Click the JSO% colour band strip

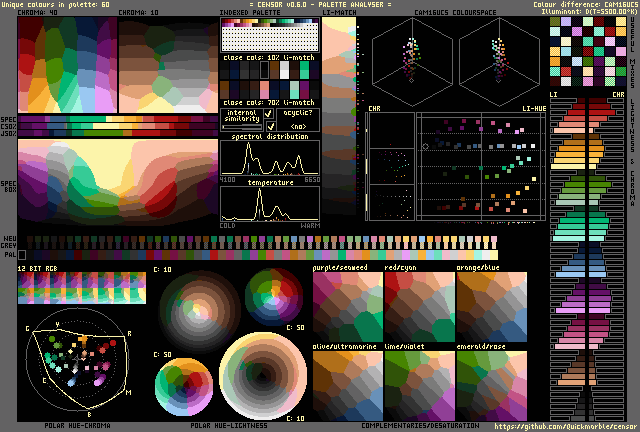pyautogui.click(x=118, y=133)
